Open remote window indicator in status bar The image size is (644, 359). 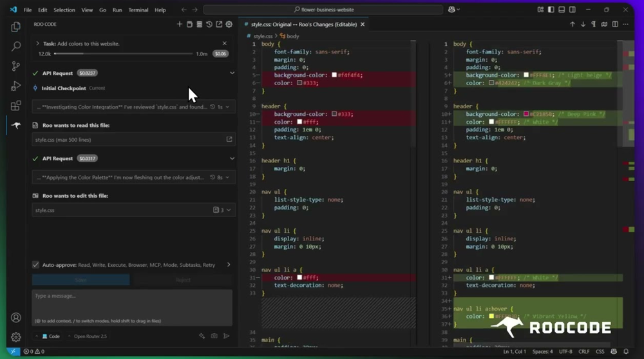[13, 352]
